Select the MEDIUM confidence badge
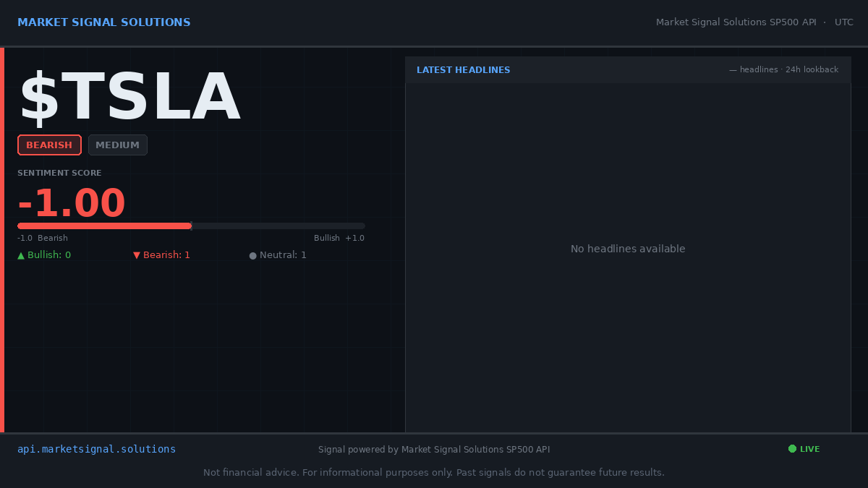The width and height of the screenshot is (868, 488). [x=118, y=145]
